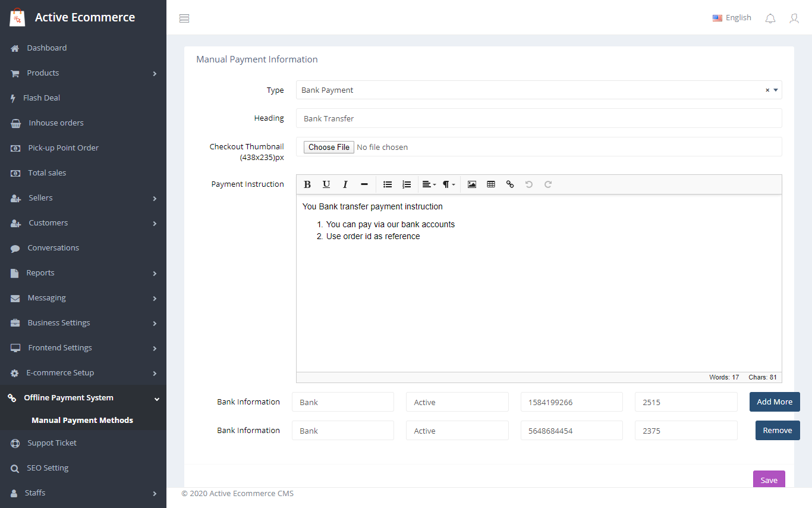
Task: Clear the selected Type with the x
Action: [x=767, y=90]
